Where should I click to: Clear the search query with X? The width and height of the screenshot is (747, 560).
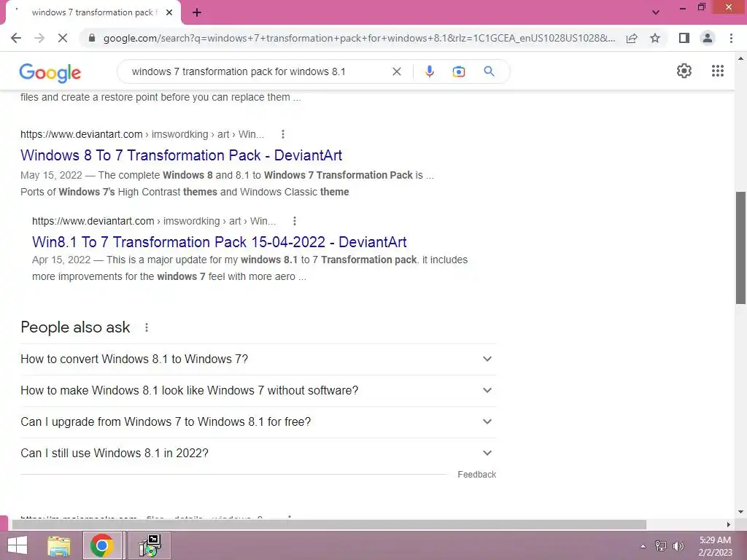[x=396, y=71]
